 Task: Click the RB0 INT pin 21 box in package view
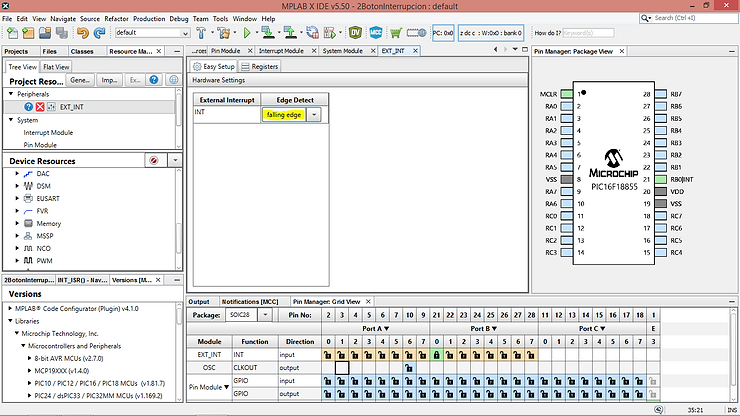pos(661,179)
